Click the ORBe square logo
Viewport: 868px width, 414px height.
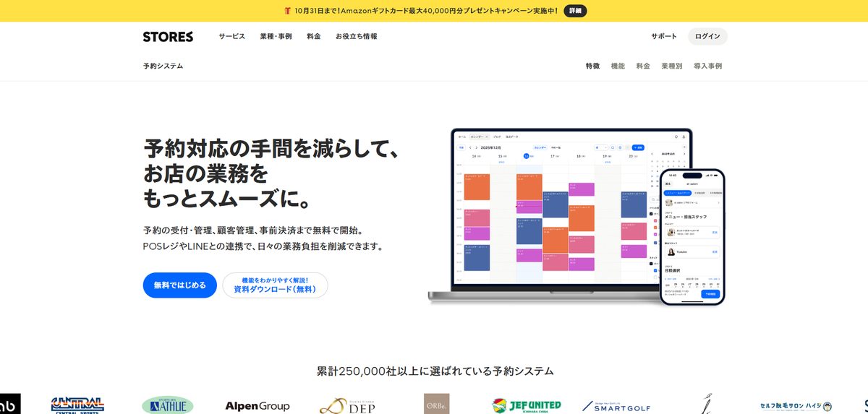[x=436, y=404]
